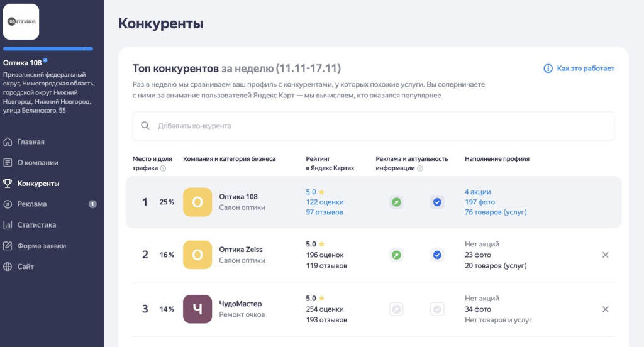Click the Оптика 108 name in table row
This screenshot has width=644, height=347.
coord(238,197)
